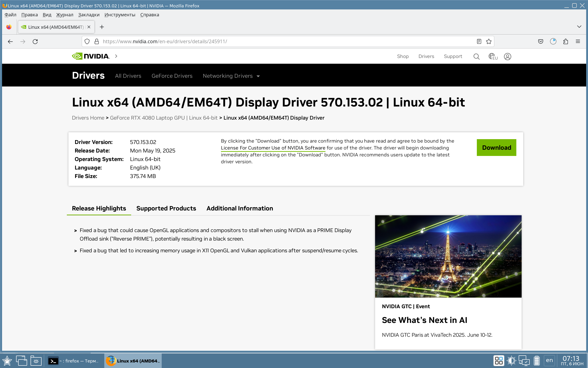This screenshot has height=368, width=588.
Task: Click the show desktop windows taskbar icon
Action: pyautogui.click(x=21, y=360)
